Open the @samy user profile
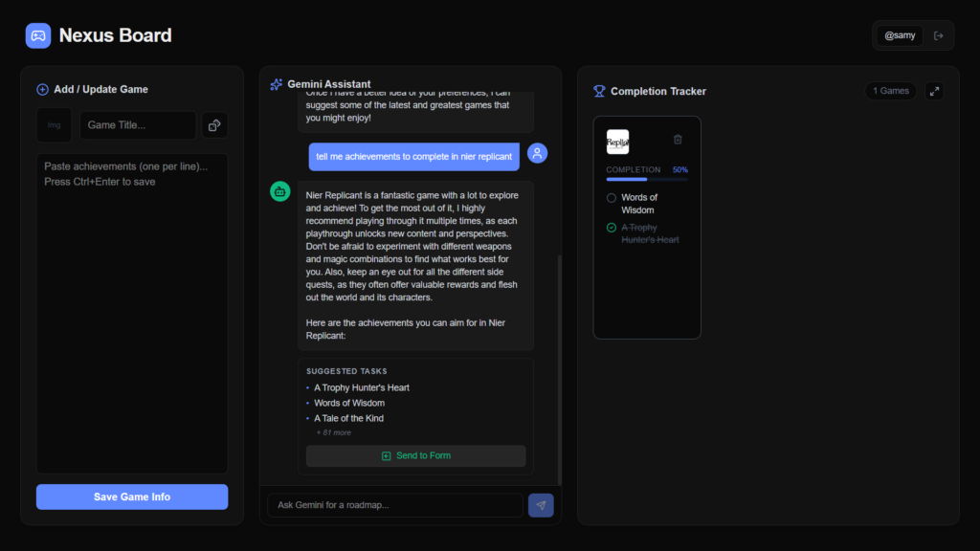This screenshot has height=551, width=980. point(900,35)
